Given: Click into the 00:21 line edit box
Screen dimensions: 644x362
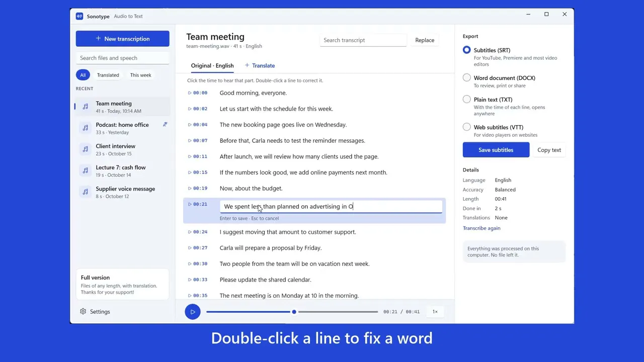Looking at the screenshot, I should [331, 207].
